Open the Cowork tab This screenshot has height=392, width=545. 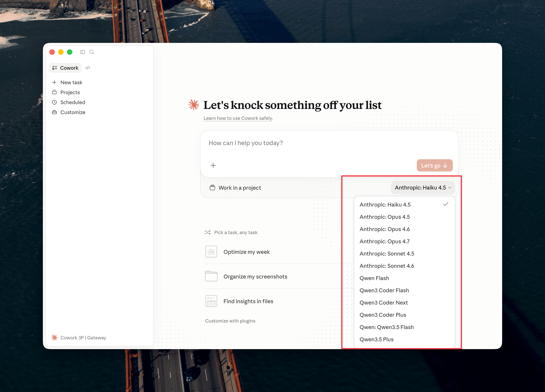tap(65, 68)
